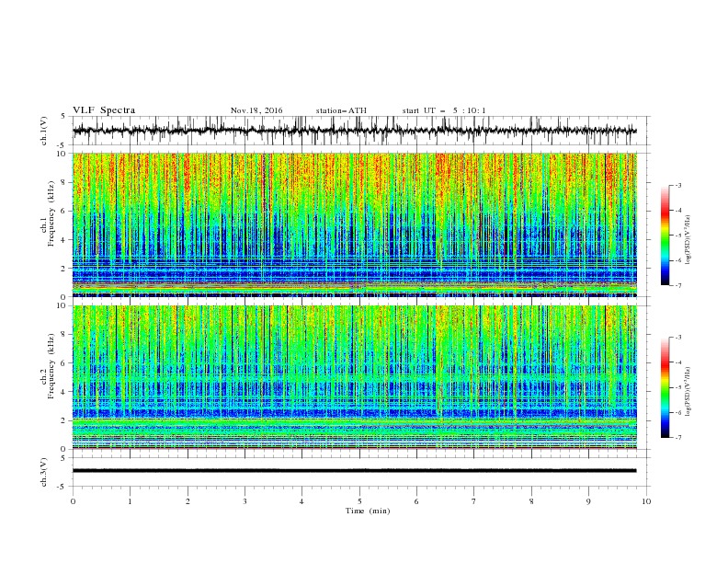Viewport: 728px width, 563px height.
Task: Click the "6" kHz tick on ch.2 spectrogram axis
Action: (x=64, y=363)
